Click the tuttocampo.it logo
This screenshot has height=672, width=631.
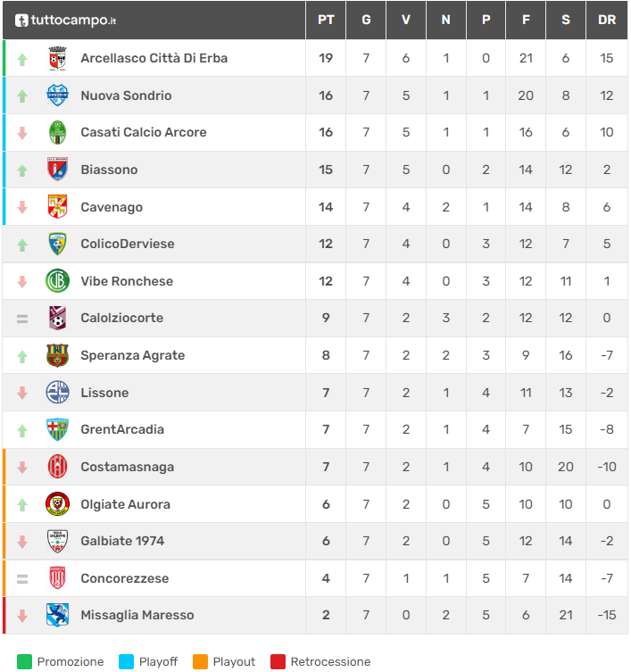pos(66,20)
